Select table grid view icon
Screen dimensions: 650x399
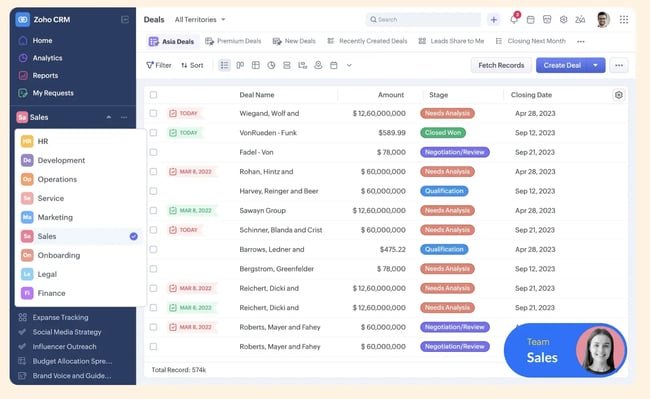pos(256,65)
